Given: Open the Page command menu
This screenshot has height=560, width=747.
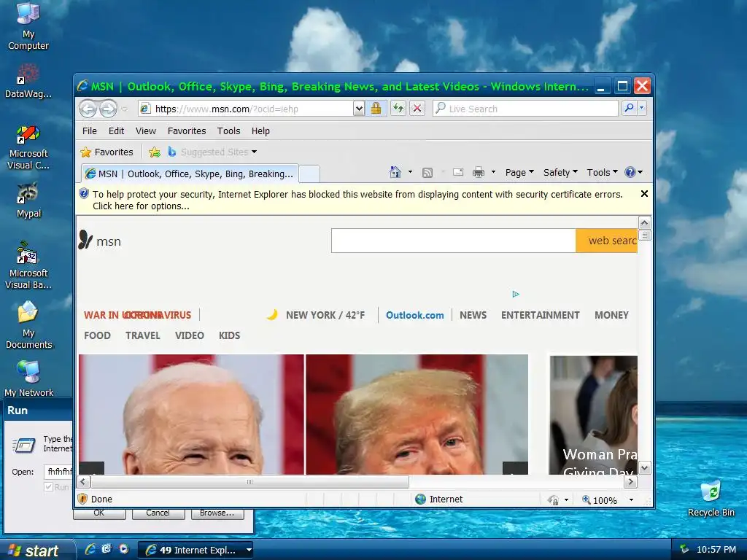Looking at the screenshot, I should point(519,172).
